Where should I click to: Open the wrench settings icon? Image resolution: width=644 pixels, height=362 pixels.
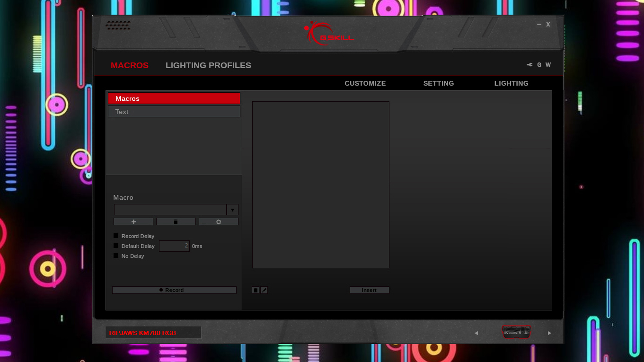[x=529, y=65]
